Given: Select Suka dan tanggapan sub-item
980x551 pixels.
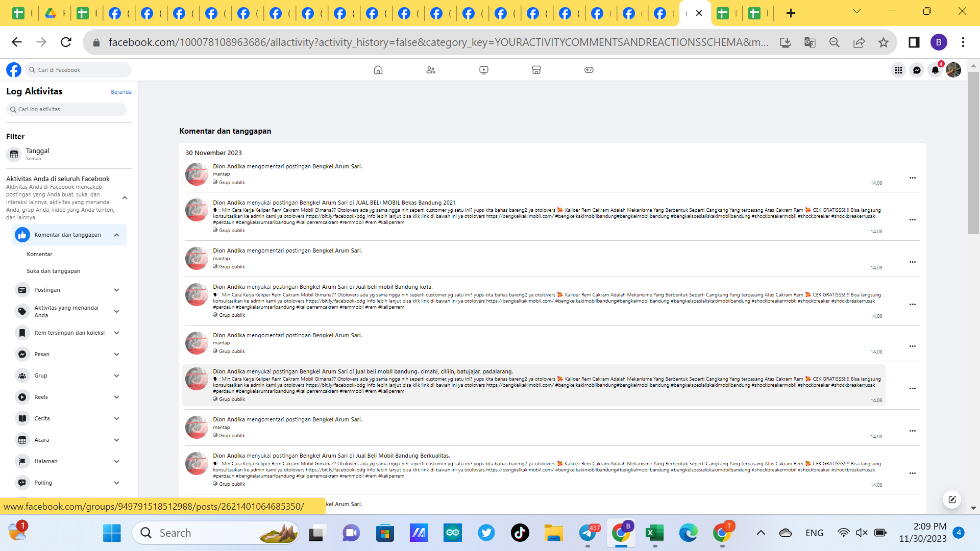Looking at the screenshot, I should pyautogui.click(x=53, y=271).
